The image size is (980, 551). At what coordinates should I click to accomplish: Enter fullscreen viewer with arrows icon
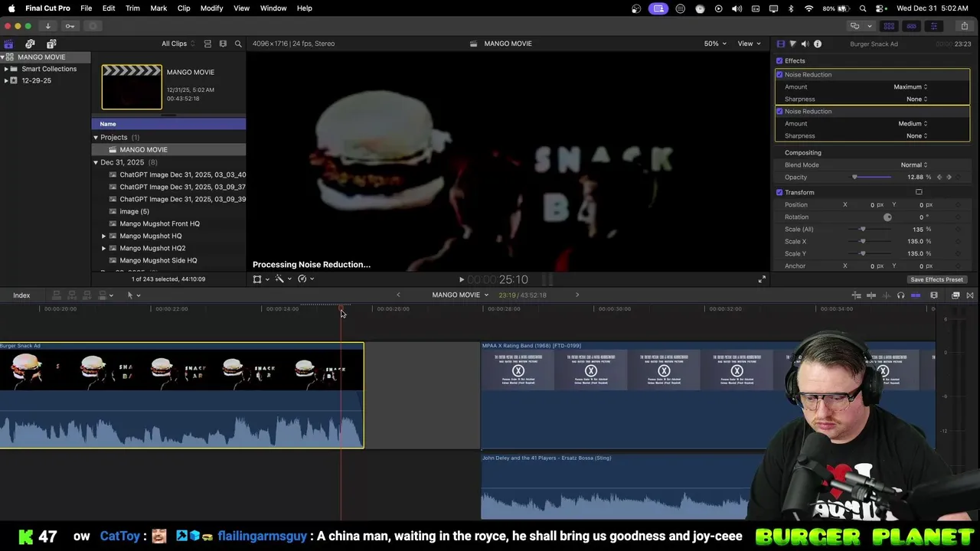pyautogui.click(x=762, y=279)
